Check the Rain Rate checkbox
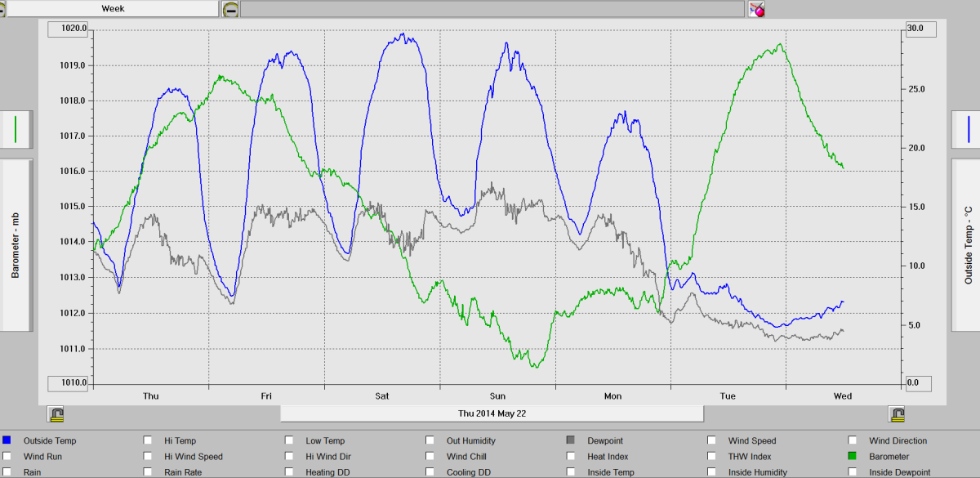Image resolution: width=980 pixels, height=478 pixels. 148,472
